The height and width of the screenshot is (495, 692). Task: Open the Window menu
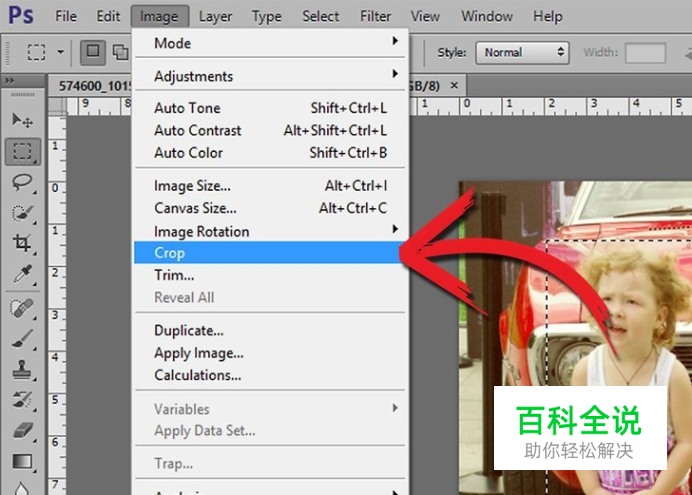pyautogui.click(x=487, y=16)
